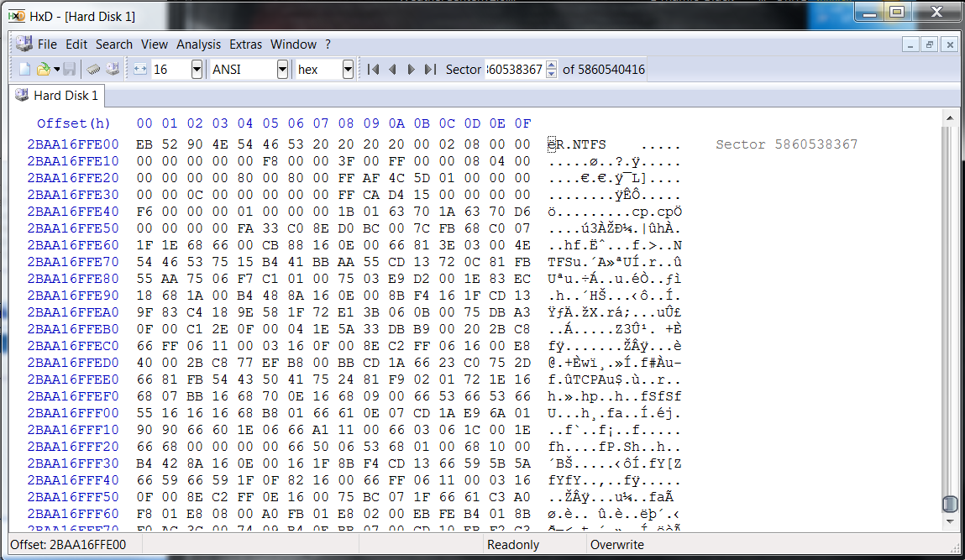Click the 0F column header
965x560 pixels.
522,123
